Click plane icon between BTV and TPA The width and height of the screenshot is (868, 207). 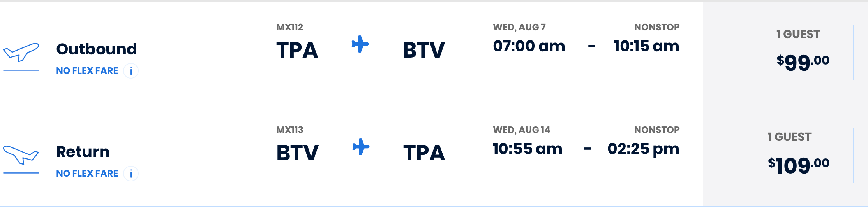coord(361,147)
